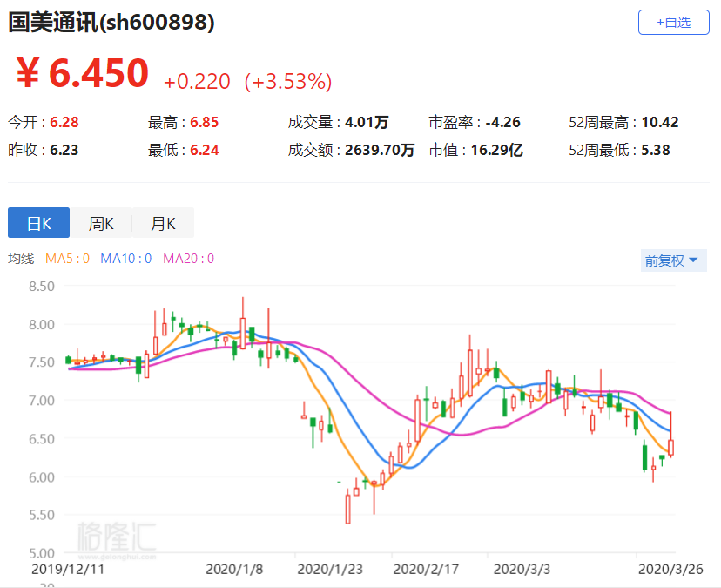Select the MA20 moving average label
The width and height of the screenshot is (721, 588).
(x=189, y=259)
